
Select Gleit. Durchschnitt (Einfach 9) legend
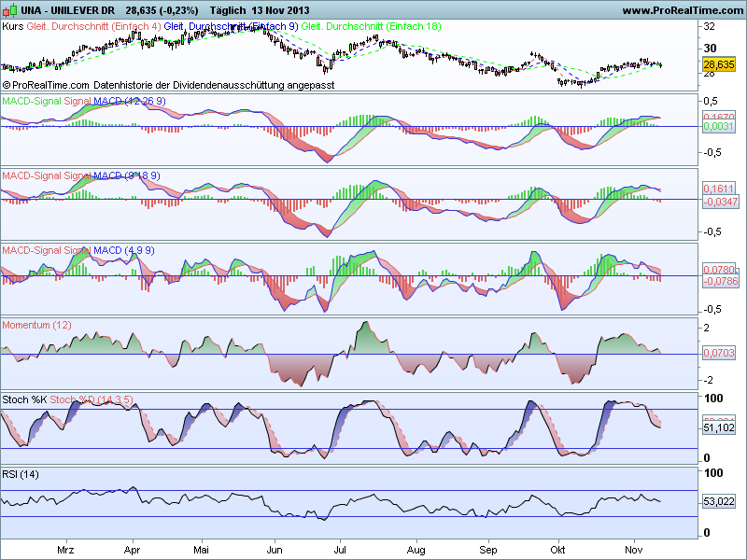tap(231, 26)
